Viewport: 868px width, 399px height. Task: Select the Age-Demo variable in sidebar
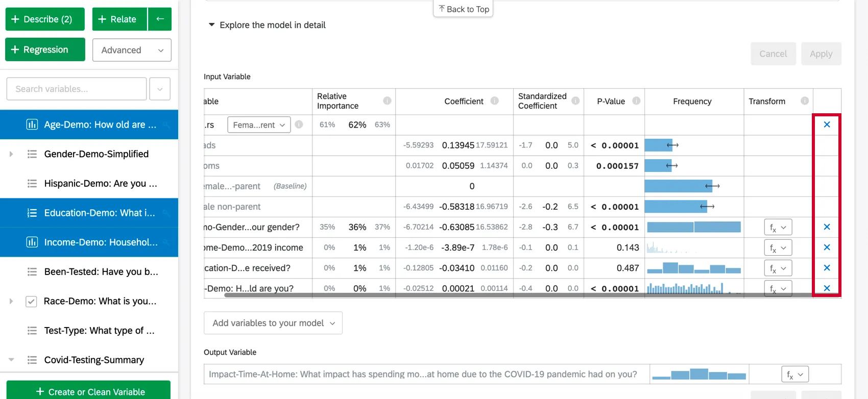click(x=100, y=124)
